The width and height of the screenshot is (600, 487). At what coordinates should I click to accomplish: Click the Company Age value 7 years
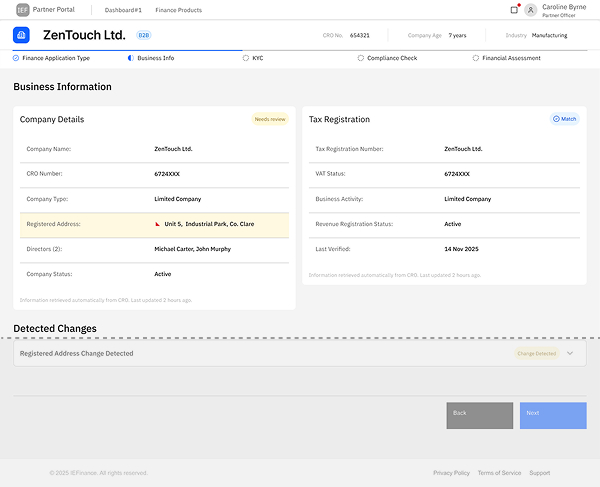click(458, 36)
